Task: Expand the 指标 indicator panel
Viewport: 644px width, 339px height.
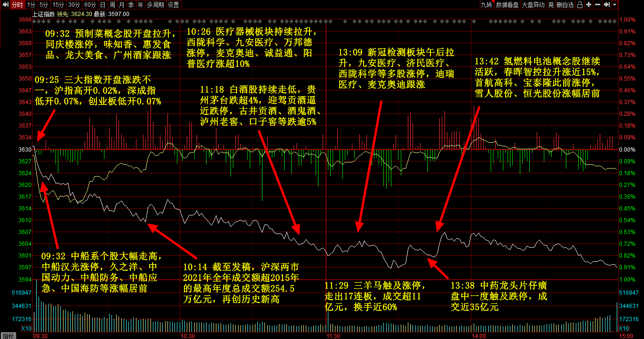Action: click(x=8, y=336)
